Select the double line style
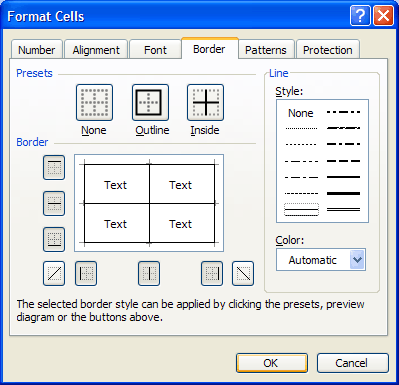This screenshot has width=399, height=385. 343,210
